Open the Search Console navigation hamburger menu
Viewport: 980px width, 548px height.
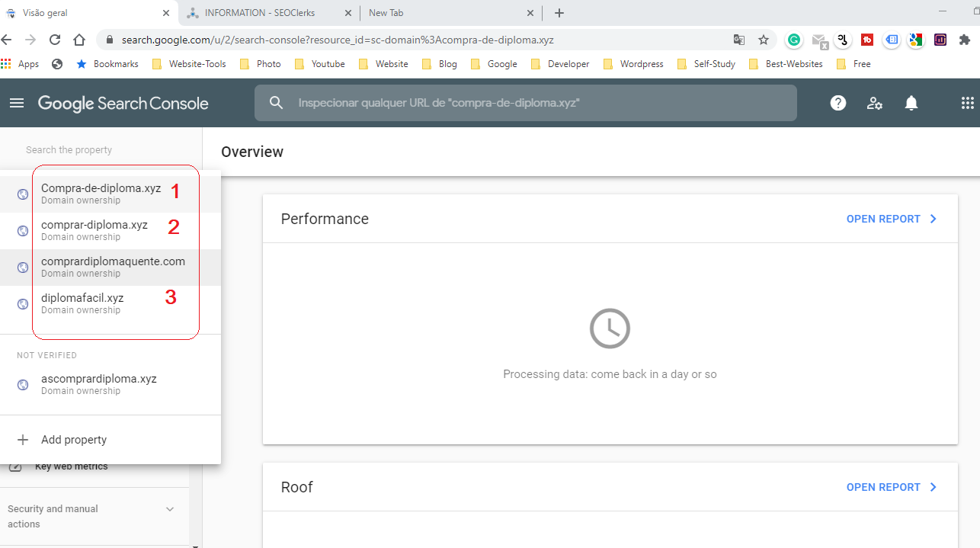click(16, 102)
